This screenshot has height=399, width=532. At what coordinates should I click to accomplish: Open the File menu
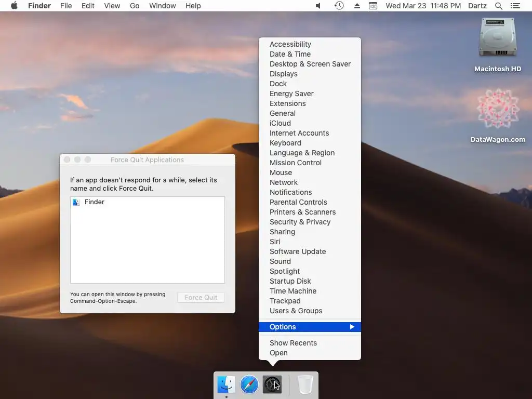pos(66,6)
